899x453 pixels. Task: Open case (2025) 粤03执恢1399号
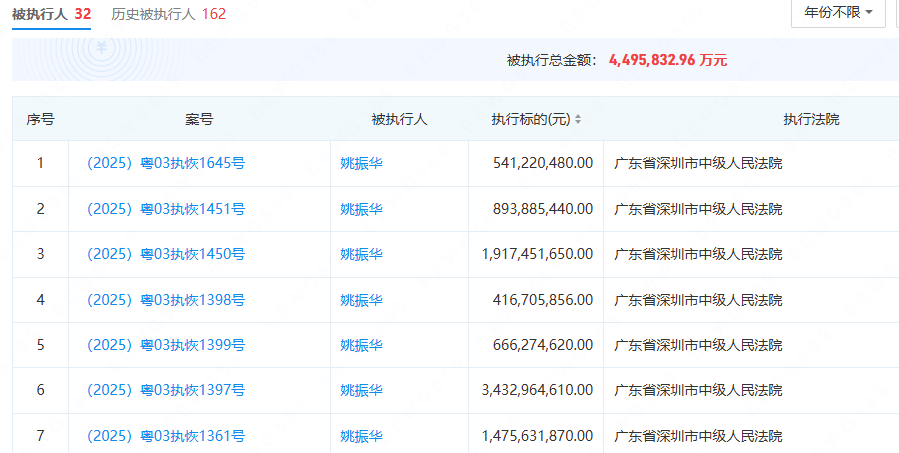[x=166, y=345]
